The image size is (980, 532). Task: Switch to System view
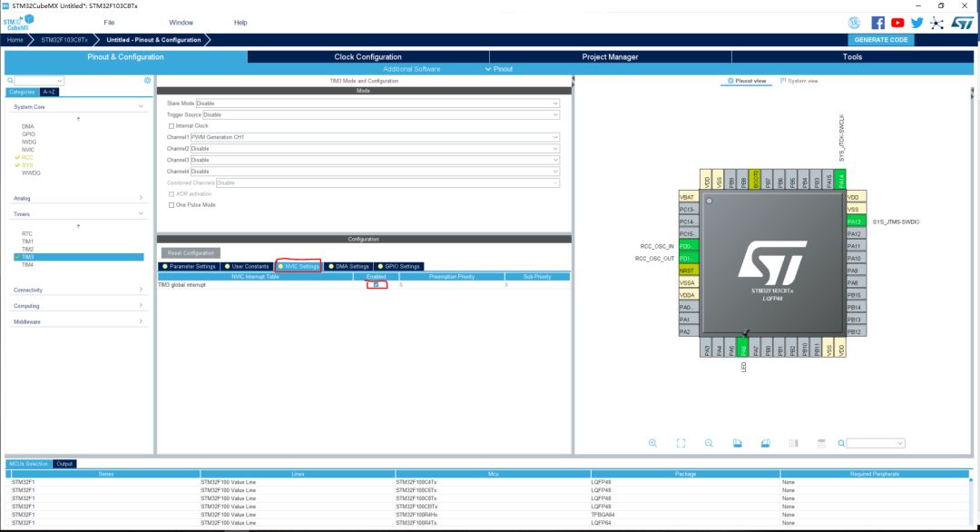click(799, 81)
